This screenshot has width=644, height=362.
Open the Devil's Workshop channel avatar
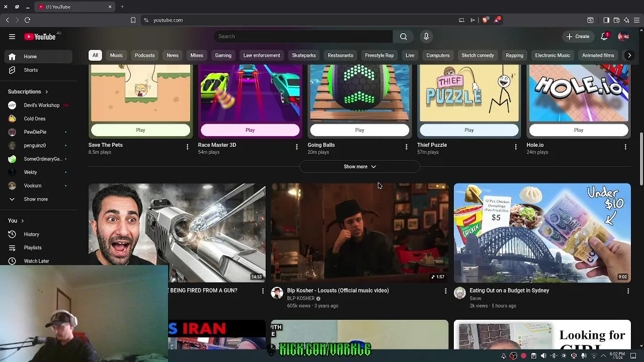(x=12, y=105)
